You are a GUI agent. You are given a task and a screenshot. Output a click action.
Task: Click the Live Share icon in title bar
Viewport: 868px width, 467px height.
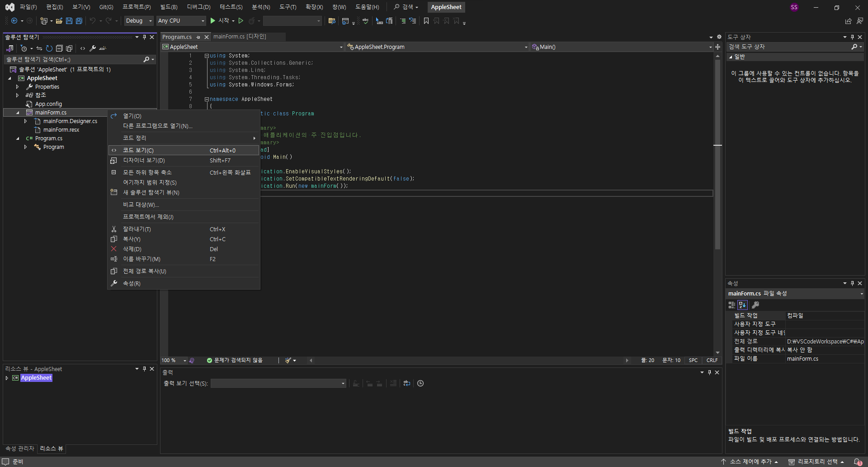[x=848, y=21]
